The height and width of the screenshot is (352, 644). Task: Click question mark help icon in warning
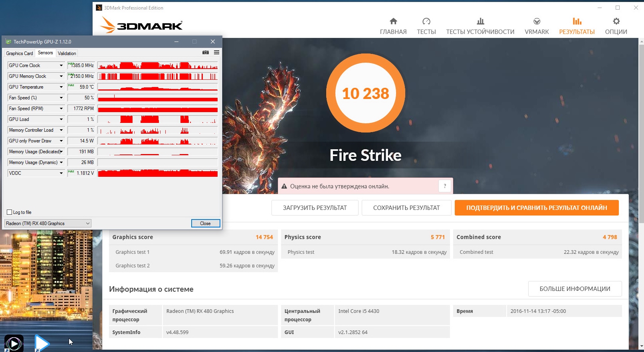tap(445, 186)
